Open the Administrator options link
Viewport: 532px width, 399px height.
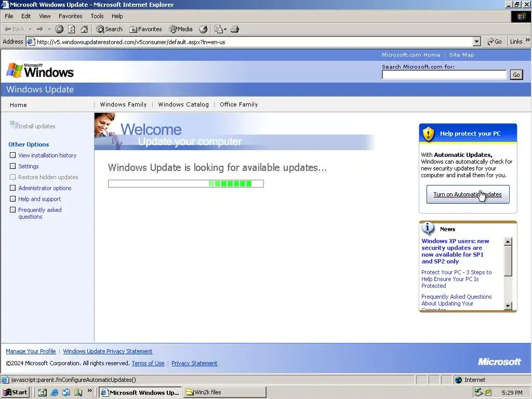pyautogui.click(x=45, y=188)
